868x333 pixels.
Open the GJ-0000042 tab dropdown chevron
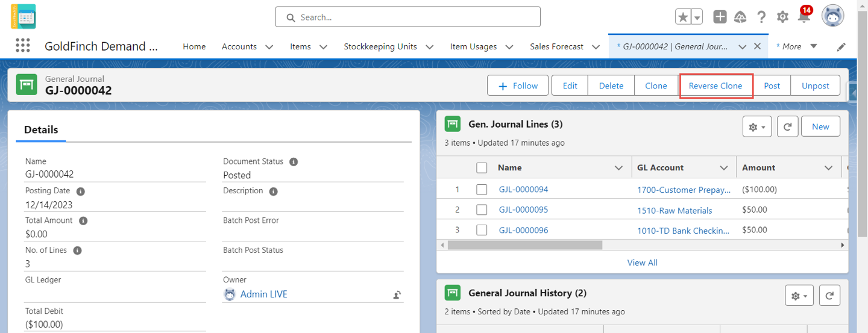742,47
